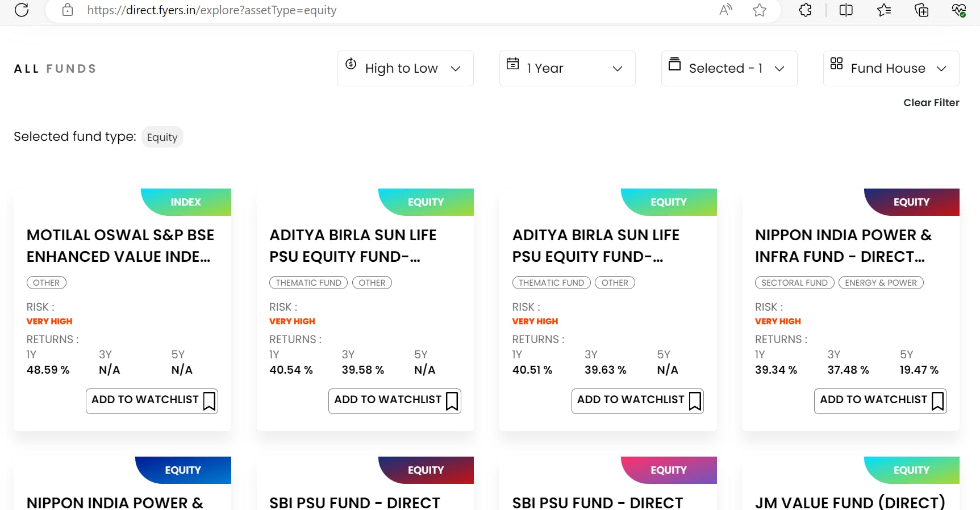
Task: Click the Read aloud icon in address bar
Action: click(x=725, y=10)
